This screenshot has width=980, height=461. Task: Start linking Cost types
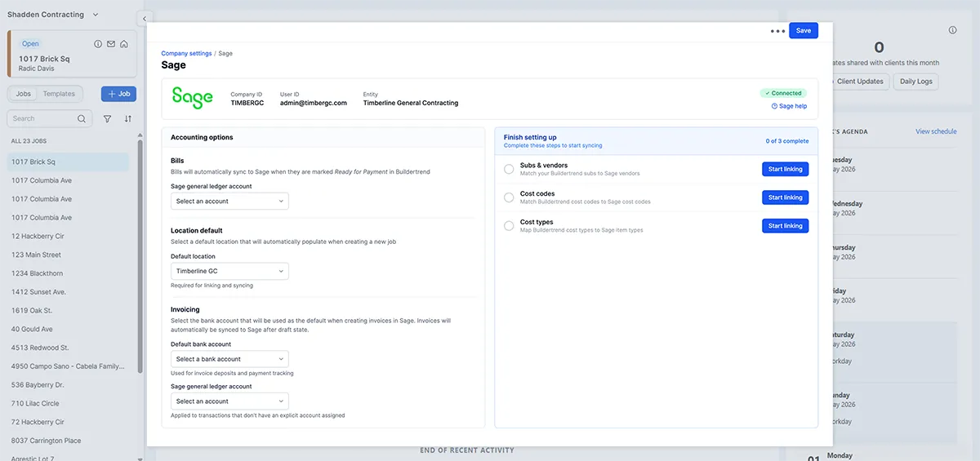pyautogui.click(x=786, y=226)
